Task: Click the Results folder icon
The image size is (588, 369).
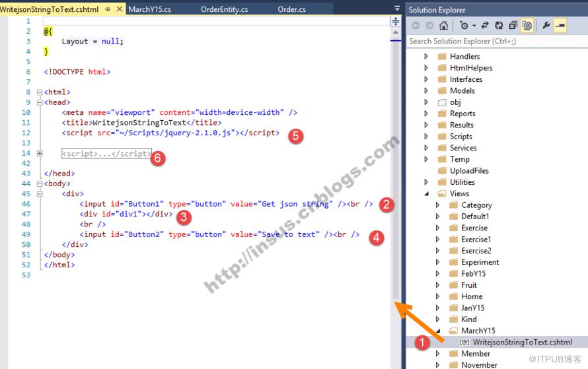Action: click(x=442, y=125)
